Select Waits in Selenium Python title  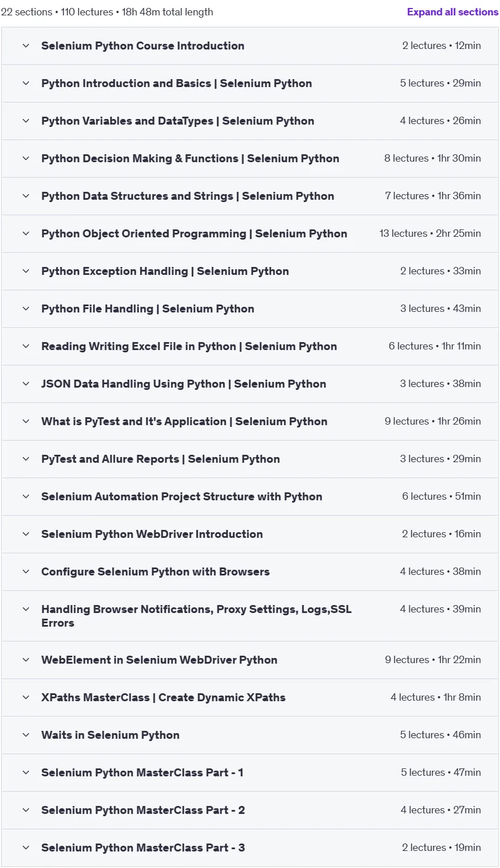pyautogui.click(x=110, y=735)
